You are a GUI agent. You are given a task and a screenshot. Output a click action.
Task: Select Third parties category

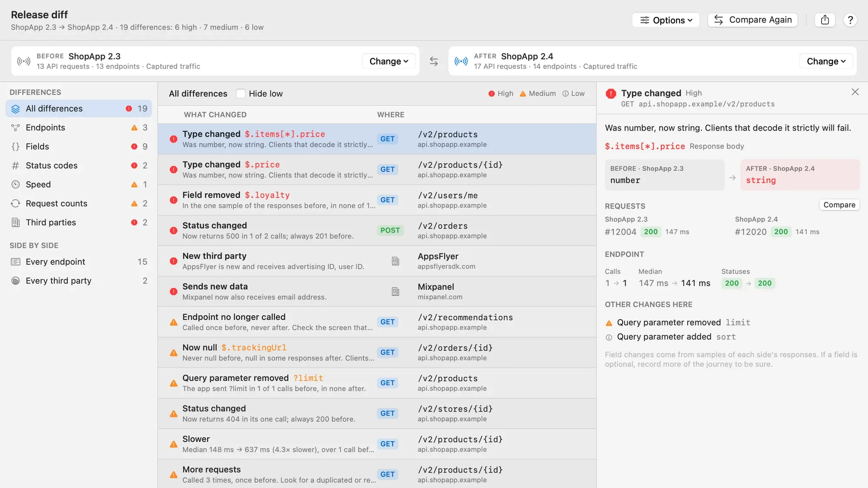[x=79, y=223]
